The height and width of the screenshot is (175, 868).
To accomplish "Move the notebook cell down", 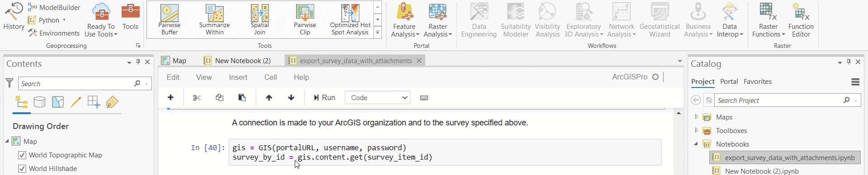I will coord(291,97).
